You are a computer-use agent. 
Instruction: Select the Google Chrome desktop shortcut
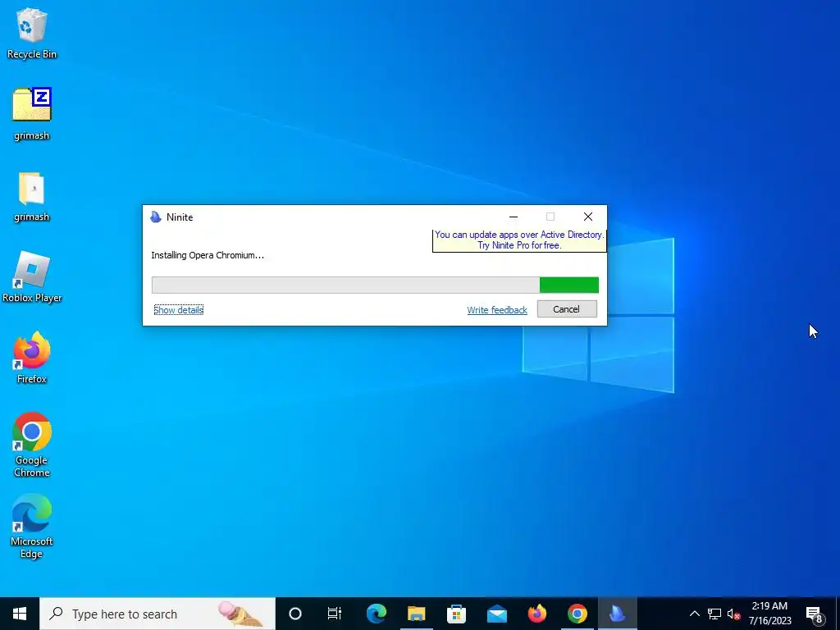[32, 444]
